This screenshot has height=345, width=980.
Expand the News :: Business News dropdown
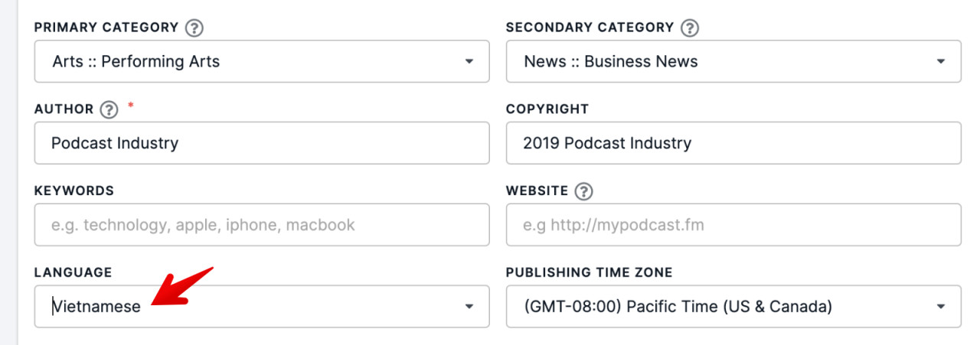click(733, 62)
